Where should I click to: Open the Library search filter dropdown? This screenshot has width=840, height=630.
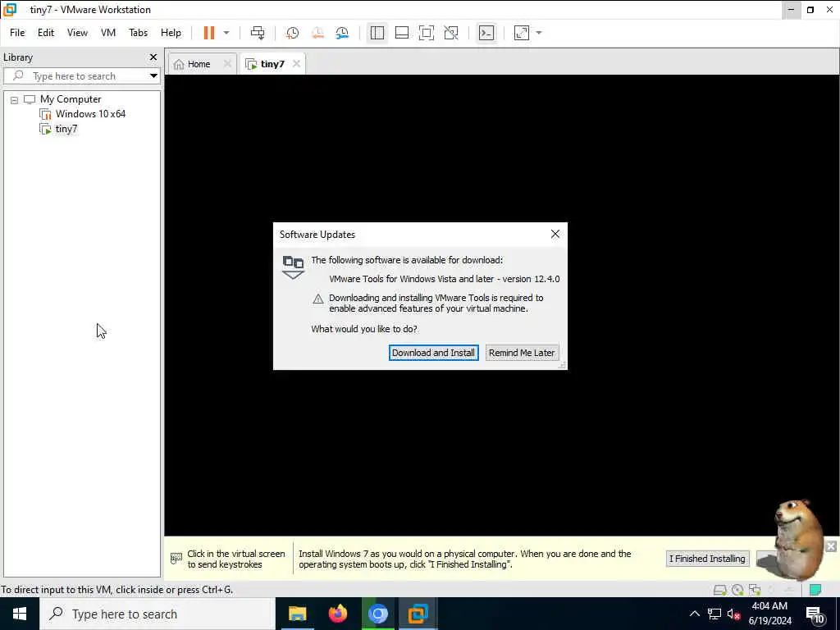pos(153,76)
